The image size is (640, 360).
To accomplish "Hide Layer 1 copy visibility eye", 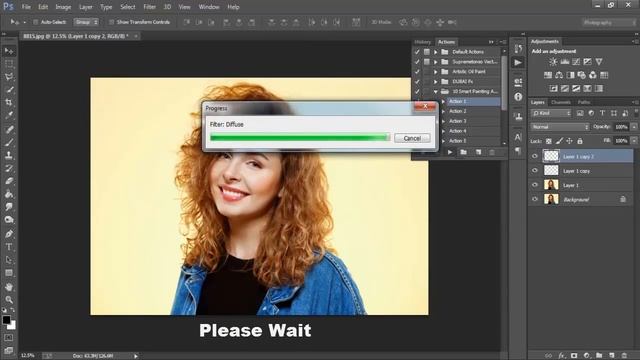I will (x=535, y=171).
